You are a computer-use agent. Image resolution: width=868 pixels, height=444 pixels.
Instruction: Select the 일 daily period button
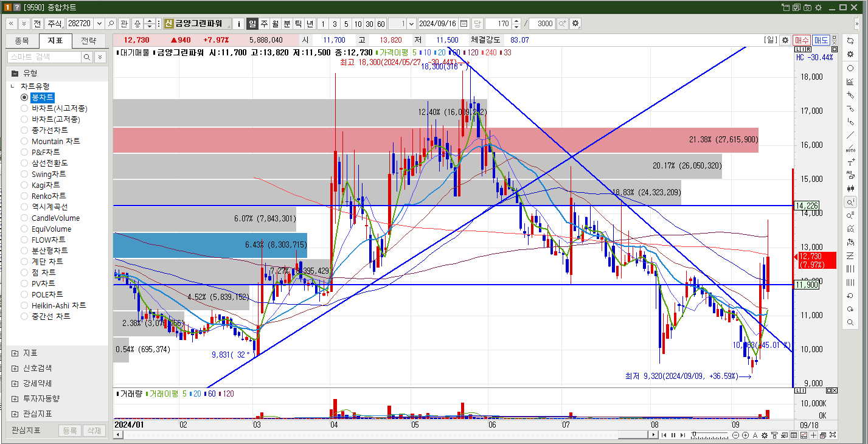252,24
